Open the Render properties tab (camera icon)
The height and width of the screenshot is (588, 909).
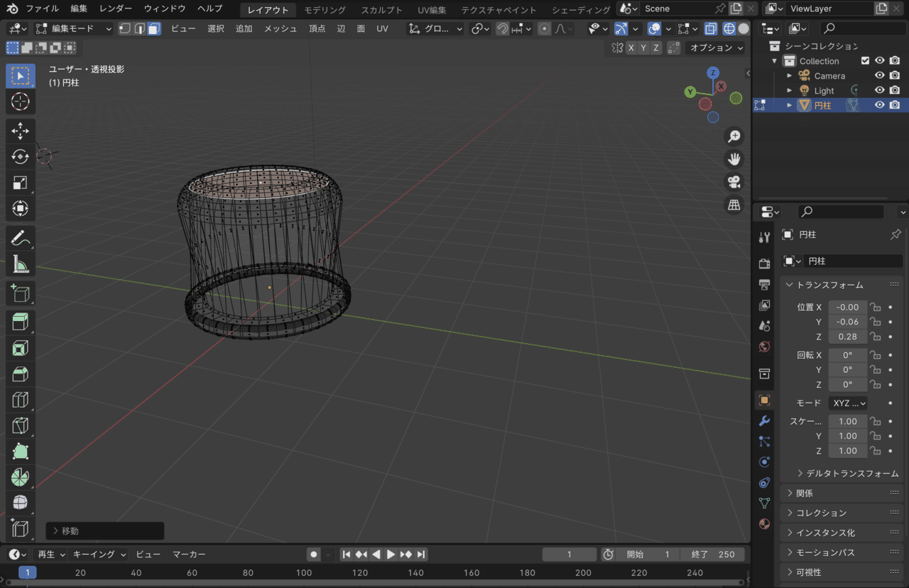(763, 262)
